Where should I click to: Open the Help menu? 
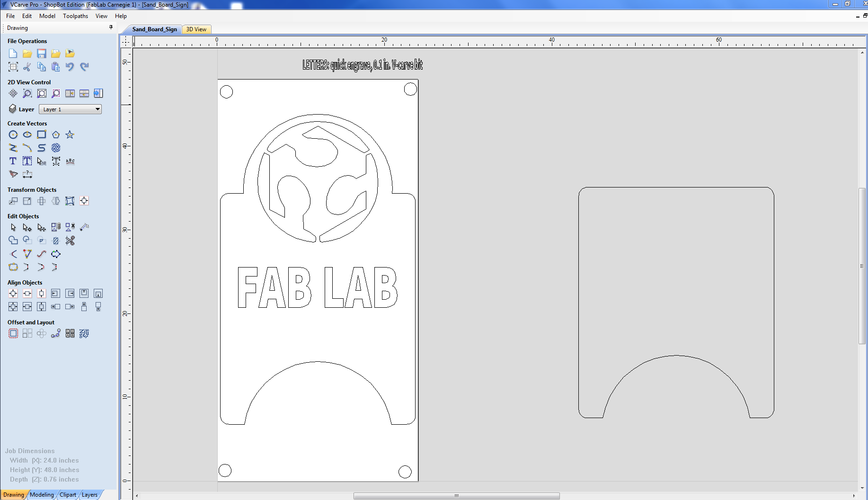pyautogui.click(x=121, y=16)
